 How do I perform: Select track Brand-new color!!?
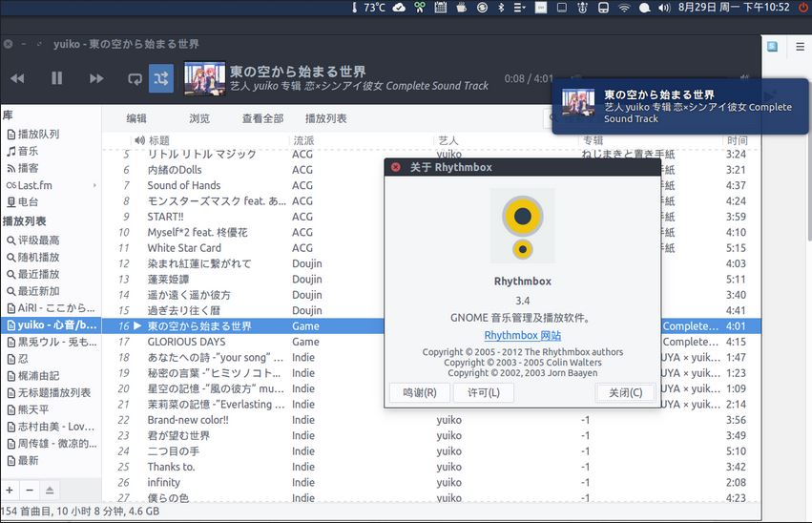[x=188, y=420]
